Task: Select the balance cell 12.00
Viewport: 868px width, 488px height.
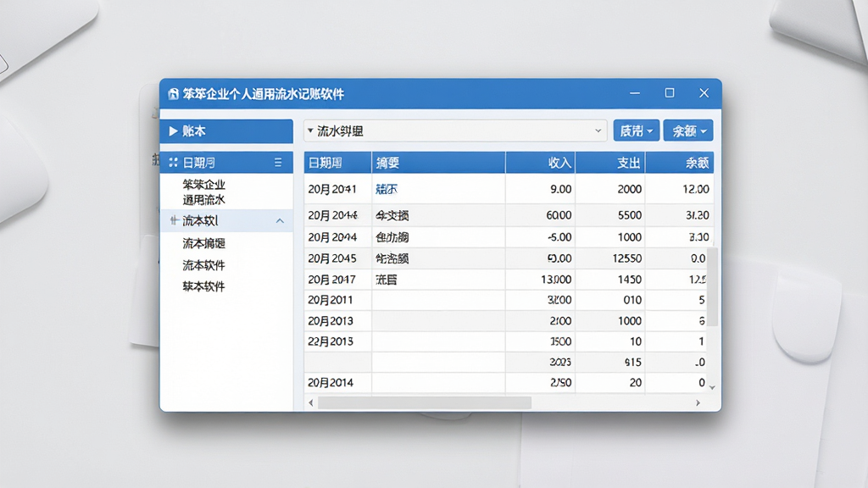Action: [x=680, y=189]
